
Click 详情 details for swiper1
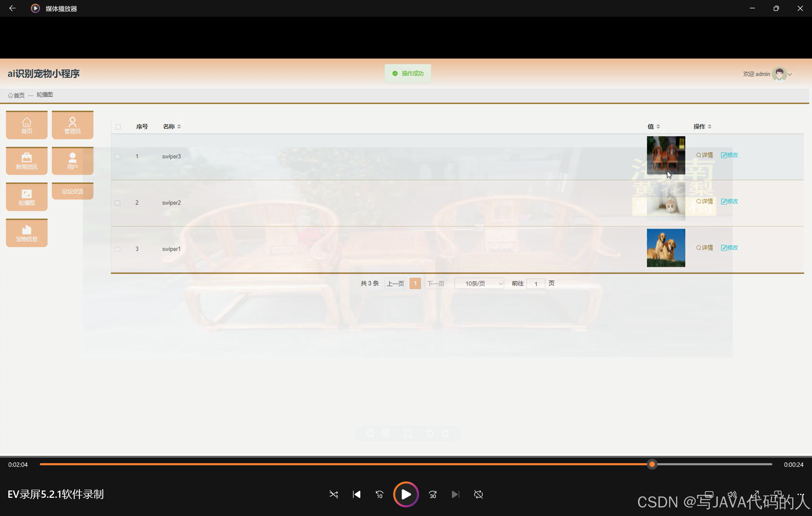pos(704,247)
